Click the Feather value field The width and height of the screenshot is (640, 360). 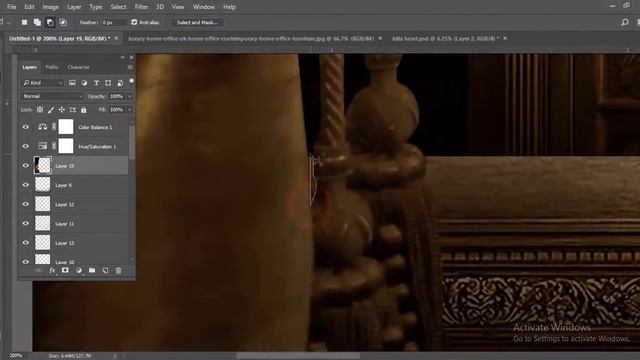click(x=113, y=22)
